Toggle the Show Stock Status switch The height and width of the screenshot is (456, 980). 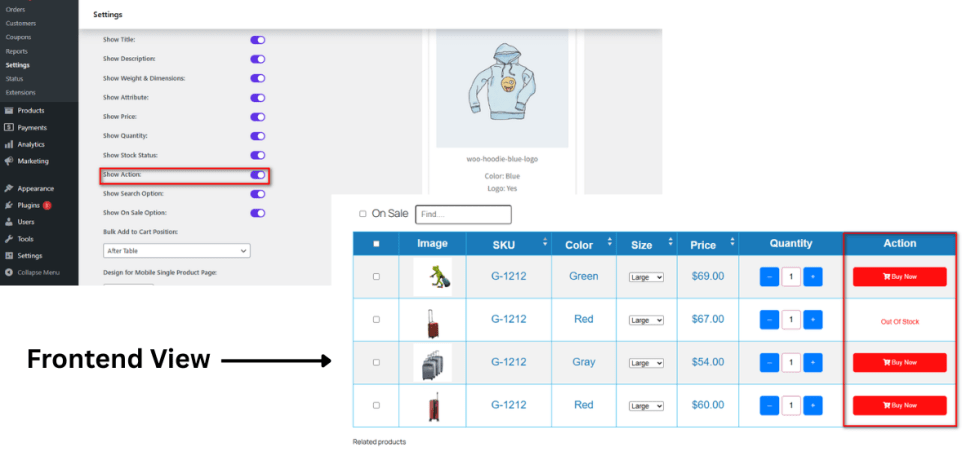[258, 155]
